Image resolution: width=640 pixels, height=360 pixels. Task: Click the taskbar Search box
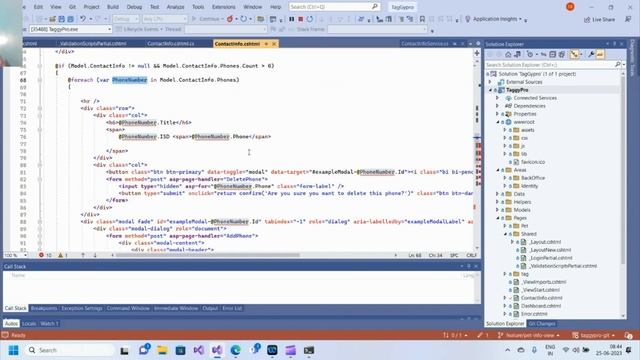click(x=69, y=350)
